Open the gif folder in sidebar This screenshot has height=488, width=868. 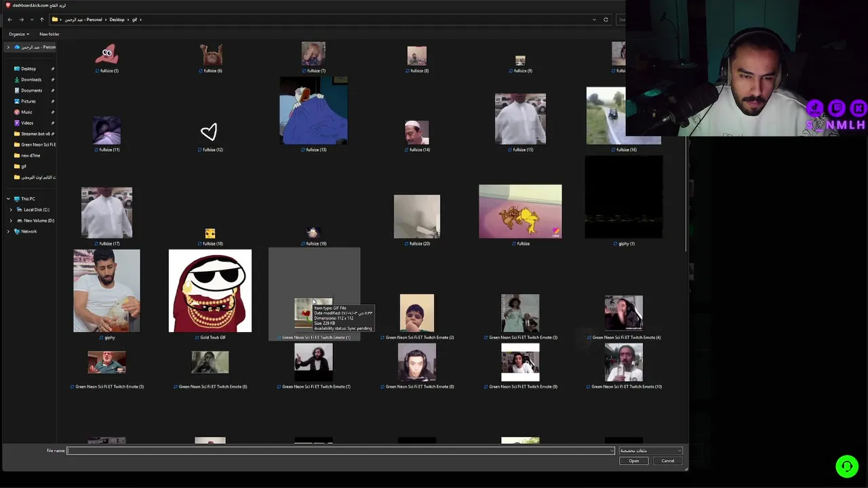pyautogui.click(x=23, y=166)
